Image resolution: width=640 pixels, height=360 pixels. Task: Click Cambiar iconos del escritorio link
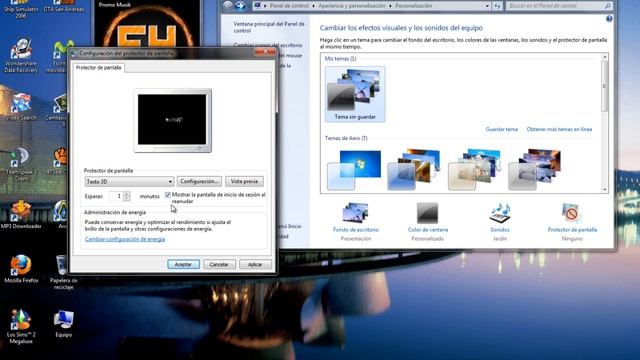point(268,45)
